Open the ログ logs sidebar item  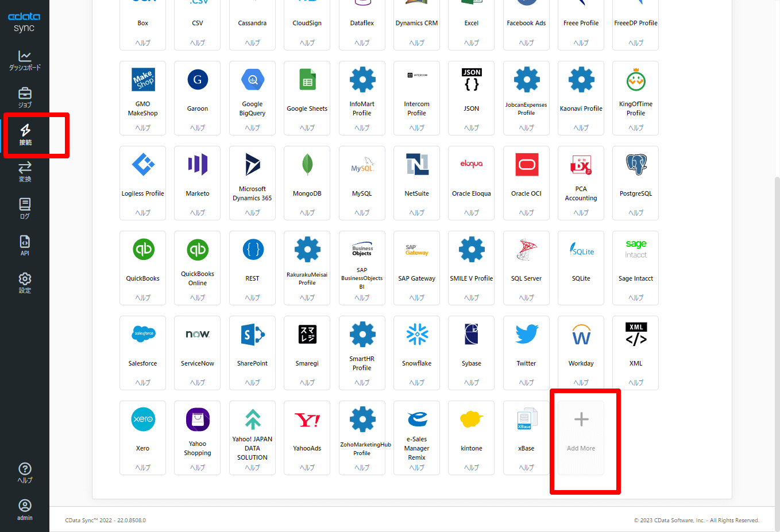(25, 209)
